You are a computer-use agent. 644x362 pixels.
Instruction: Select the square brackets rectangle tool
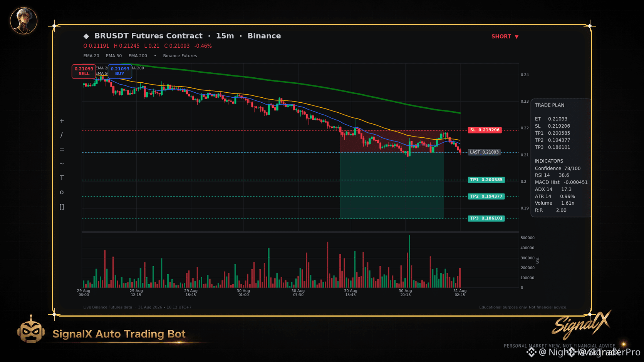pyautogui.click(x=62, y=207)
